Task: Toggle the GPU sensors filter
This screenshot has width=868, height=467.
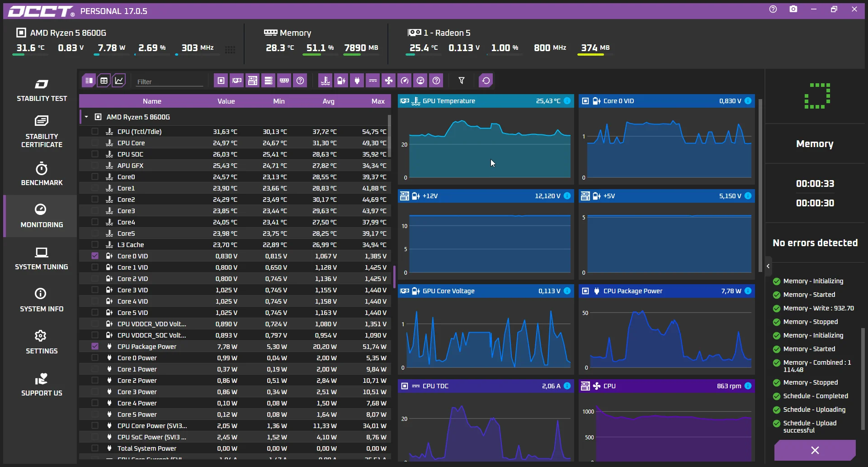Action: click(x=237, y=81)
